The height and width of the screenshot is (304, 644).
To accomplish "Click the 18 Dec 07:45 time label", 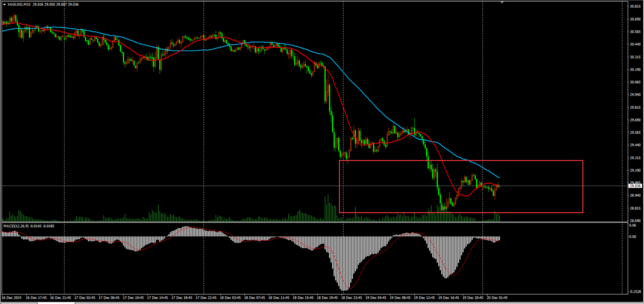I will pos(255,298).
